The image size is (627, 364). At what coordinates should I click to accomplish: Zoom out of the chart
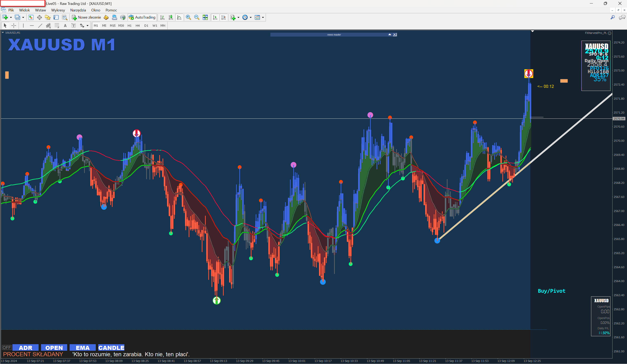point(196,17)
